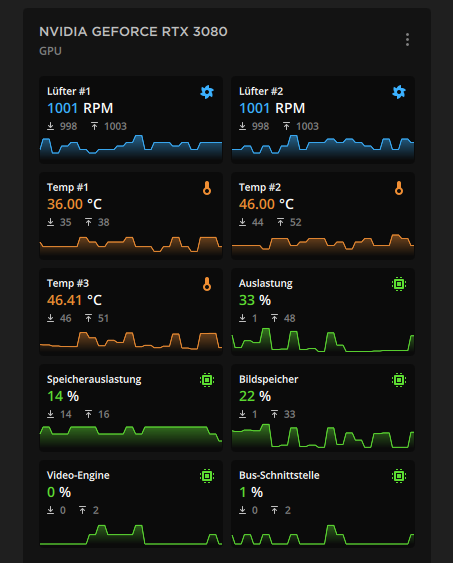Click the Temp #3 label
The height and width of the screenshot is (563, 453).
68,283
